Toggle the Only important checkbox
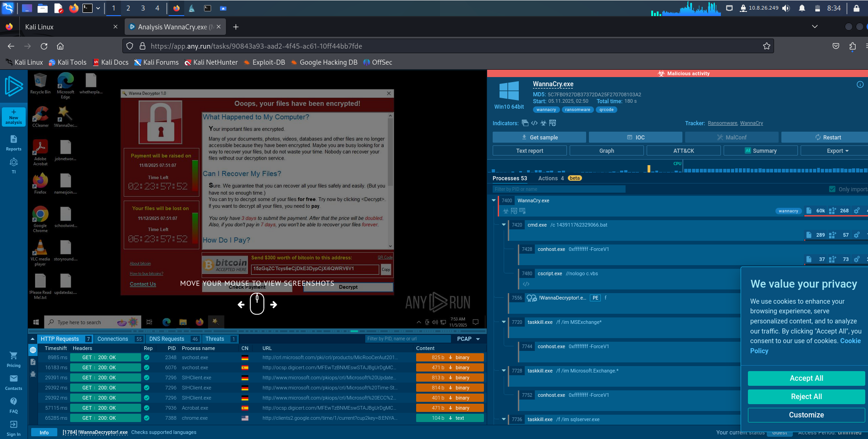This screenshot has height=439, width=868. point(832,189)
